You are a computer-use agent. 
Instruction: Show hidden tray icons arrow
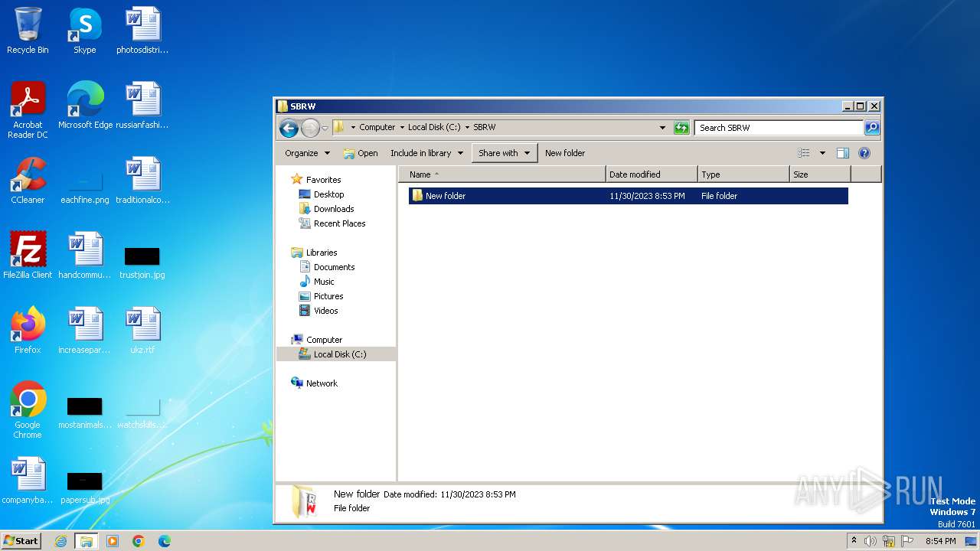854,541
